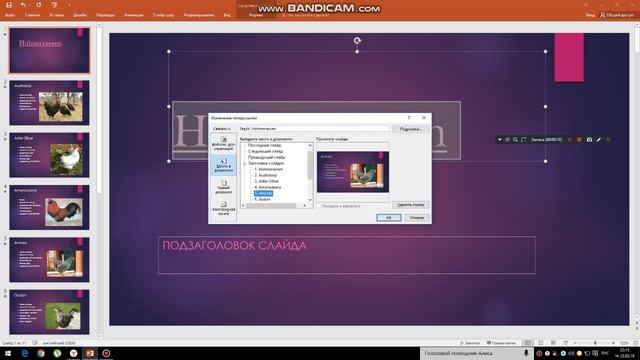Switch to the Дизайн ribbon tab
Screen dimensions: 640x360
[80, 15]
